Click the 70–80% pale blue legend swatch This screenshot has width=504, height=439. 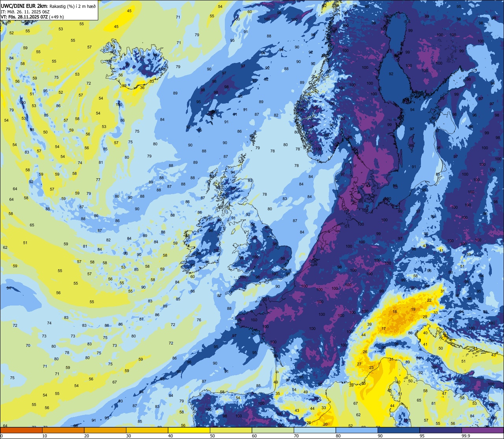click(x=315, y=430)
